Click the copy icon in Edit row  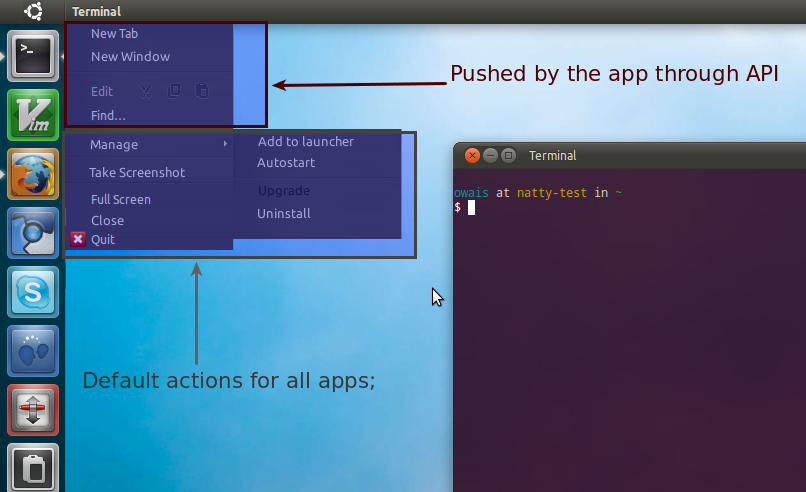coord(174,91)
